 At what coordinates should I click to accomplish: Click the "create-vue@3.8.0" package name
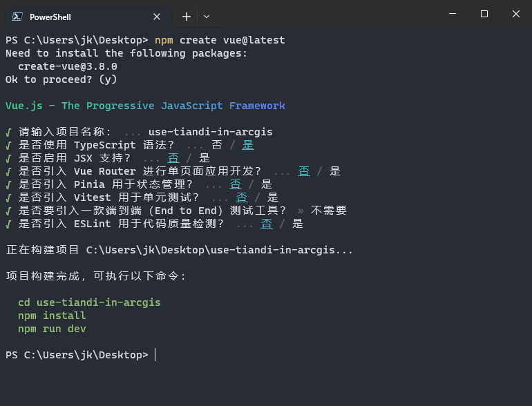(68, 66)
